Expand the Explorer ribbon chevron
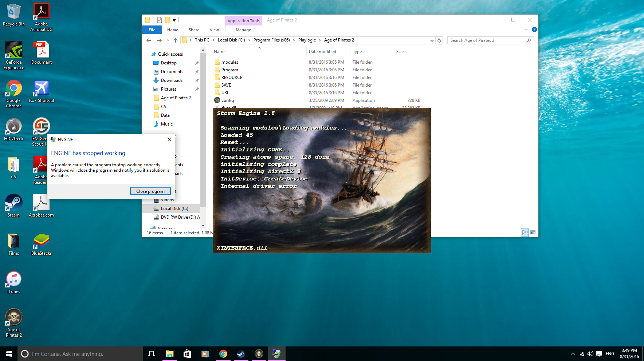 (526, 29)
